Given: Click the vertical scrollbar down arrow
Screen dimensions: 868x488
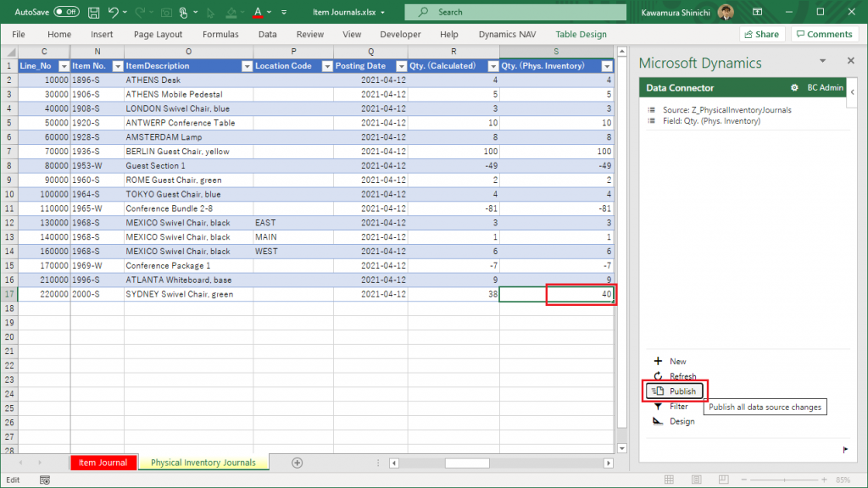Looking at the screenshot, I should (621, 448).
